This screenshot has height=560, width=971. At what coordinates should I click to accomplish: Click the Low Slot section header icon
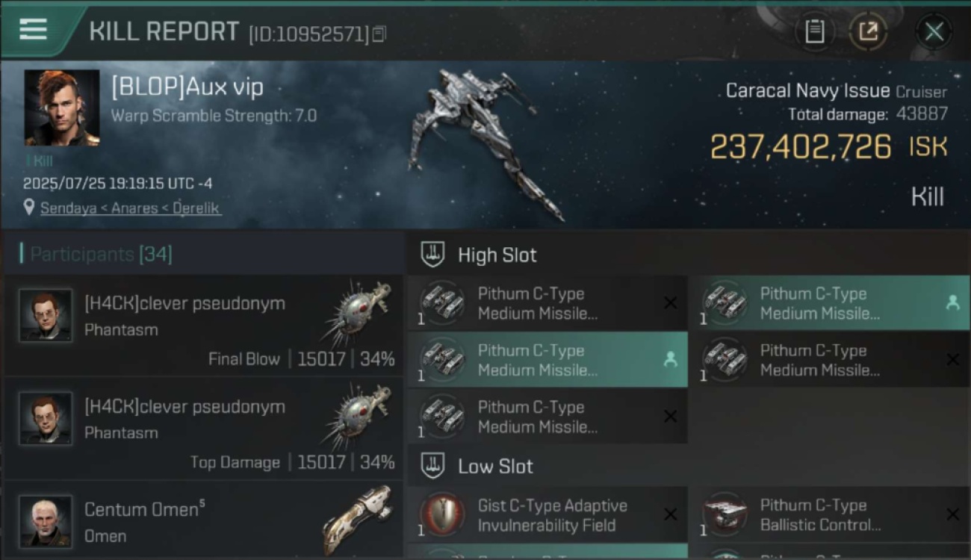[x=432, y=466]
